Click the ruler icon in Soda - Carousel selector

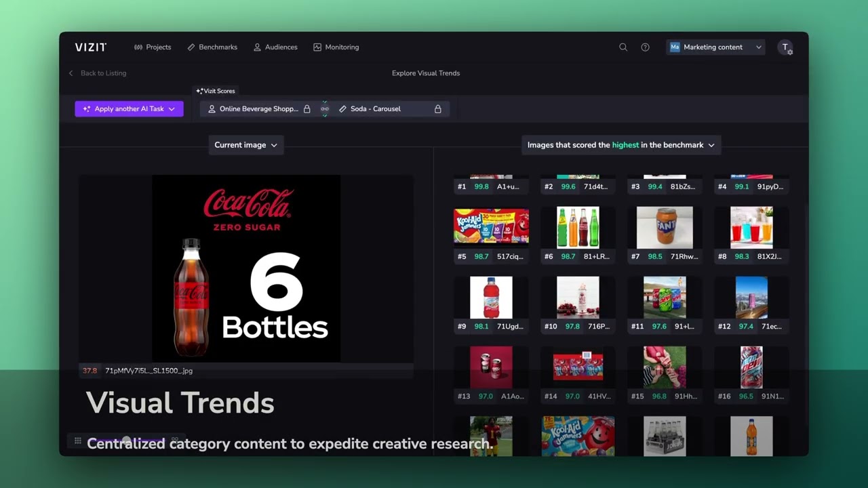point(342,108)
